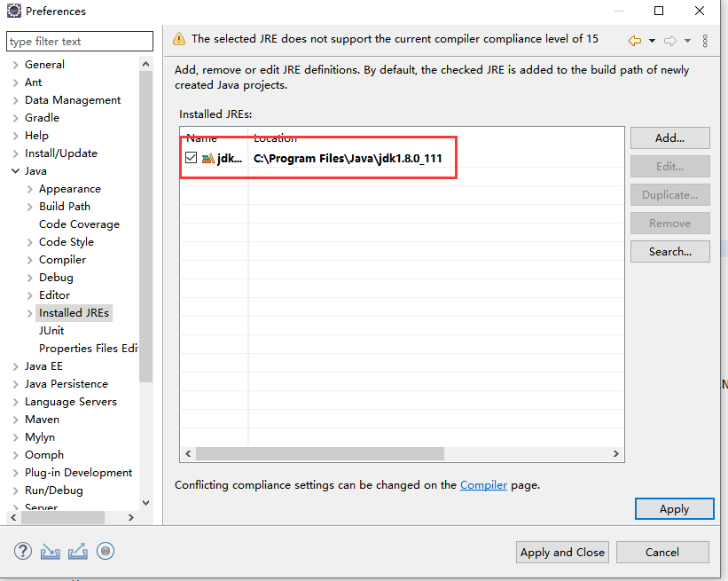Click the Add... button
Viewport: 728px width, 581px height.
click(x=669, y=137)
